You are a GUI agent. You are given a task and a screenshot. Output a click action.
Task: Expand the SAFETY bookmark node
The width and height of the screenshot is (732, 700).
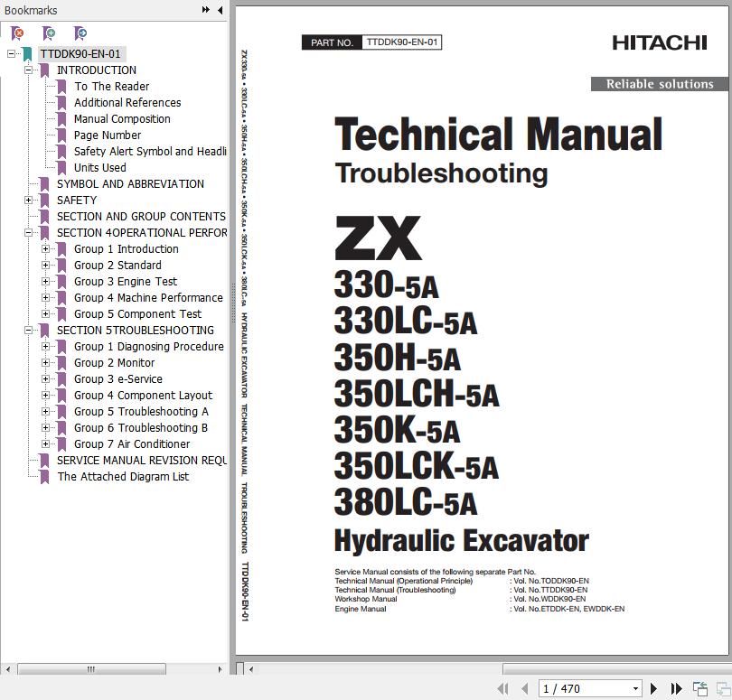point(29,201)
